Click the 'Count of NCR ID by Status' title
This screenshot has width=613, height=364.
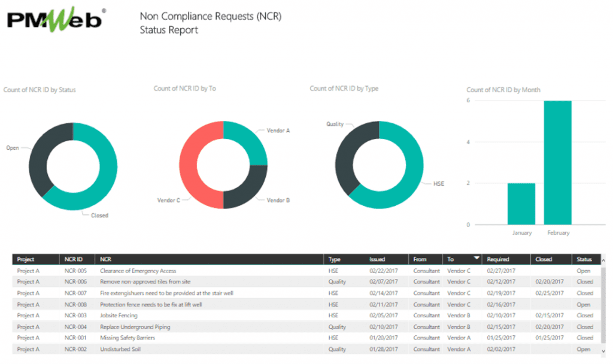click(x=40, y=90)
